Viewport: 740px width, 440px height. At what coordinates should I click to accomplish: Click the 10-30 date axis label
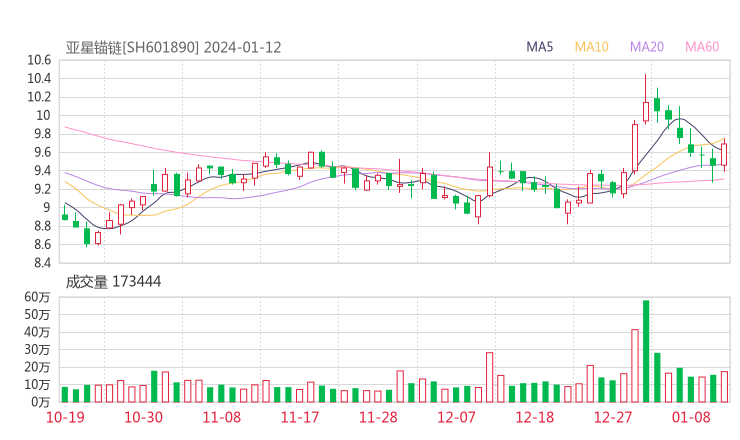click(x=145, y=417)
